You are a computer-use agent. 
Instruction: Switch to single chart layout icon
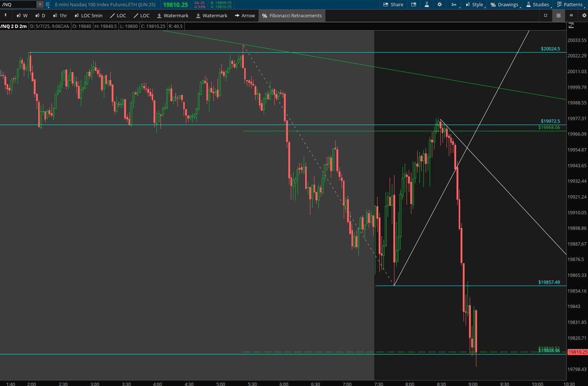[546, 16]
